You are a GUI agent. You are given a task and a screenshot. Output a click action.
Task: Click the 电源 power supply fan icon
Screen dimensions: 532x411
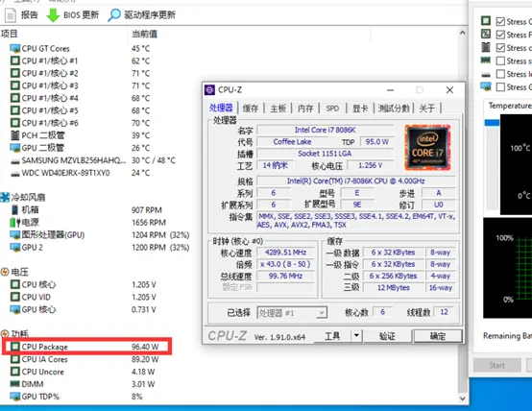point(15,222)
